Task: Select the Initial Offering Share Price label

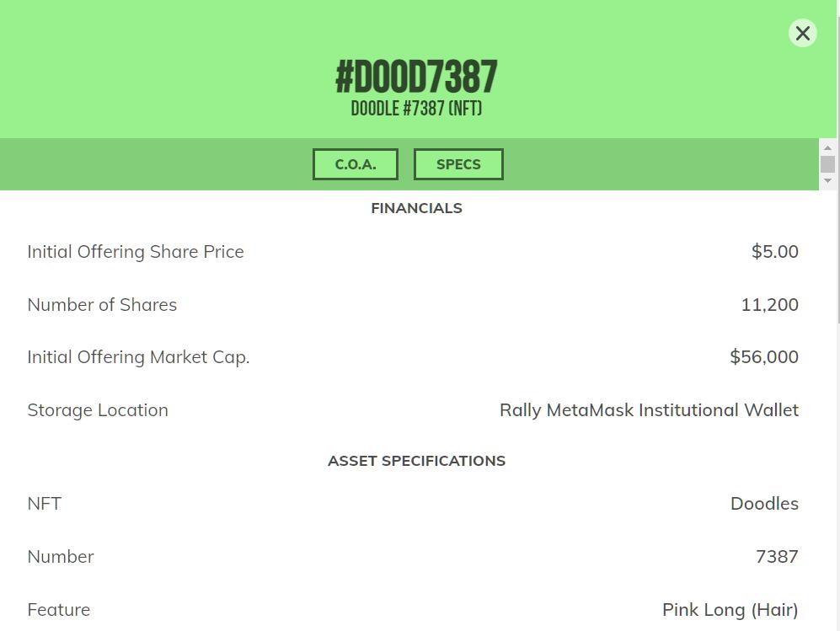Action: [x=136, y=252]
